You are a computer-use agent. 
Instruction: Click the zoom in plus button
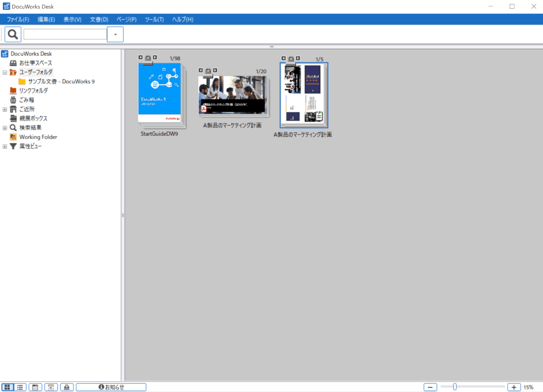pos(514,387)
